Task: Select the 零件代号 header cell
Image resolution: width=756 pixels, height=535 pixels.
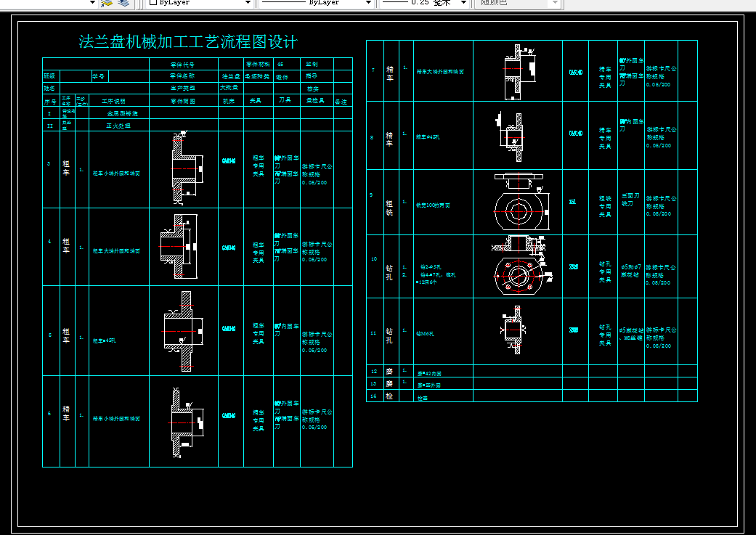Action: [x=182, y=64]
